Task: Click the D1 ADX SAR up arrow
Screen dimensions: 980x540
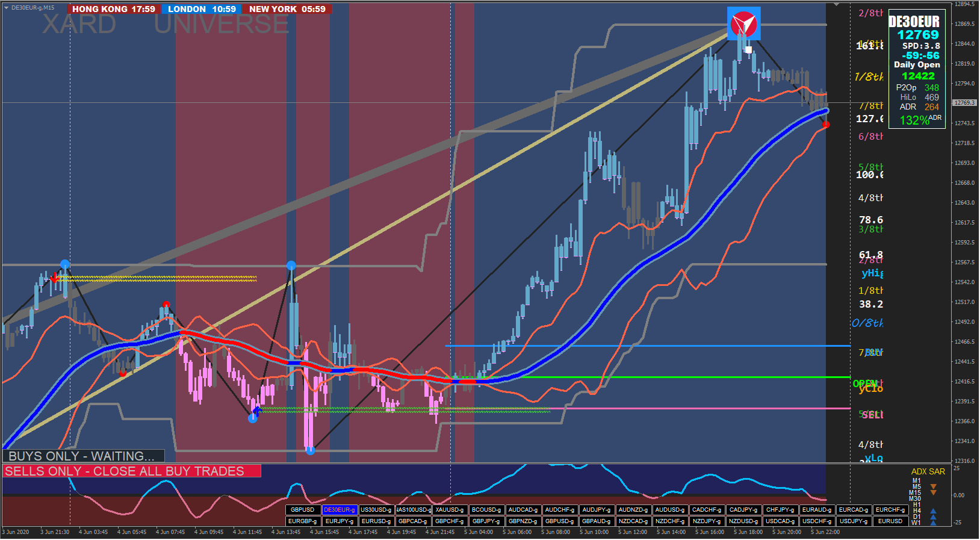Action: click(x=934, y=517)
